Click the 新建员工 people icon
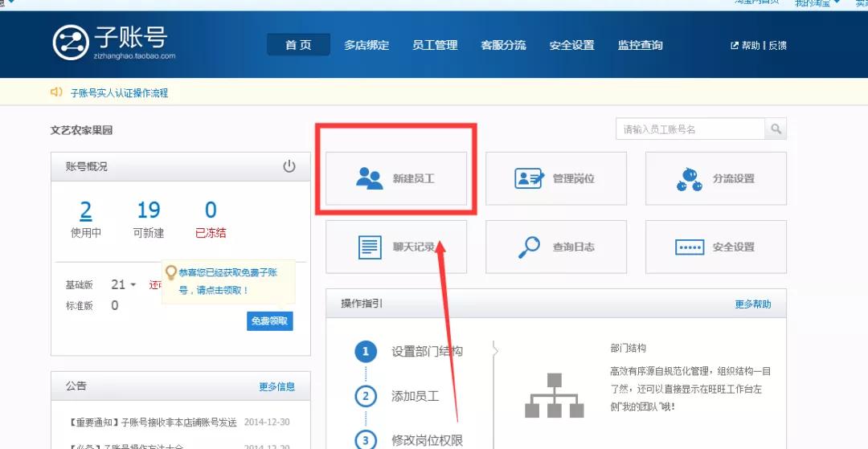The height and width of the screenshot is (449, 868). coord(370,178)
